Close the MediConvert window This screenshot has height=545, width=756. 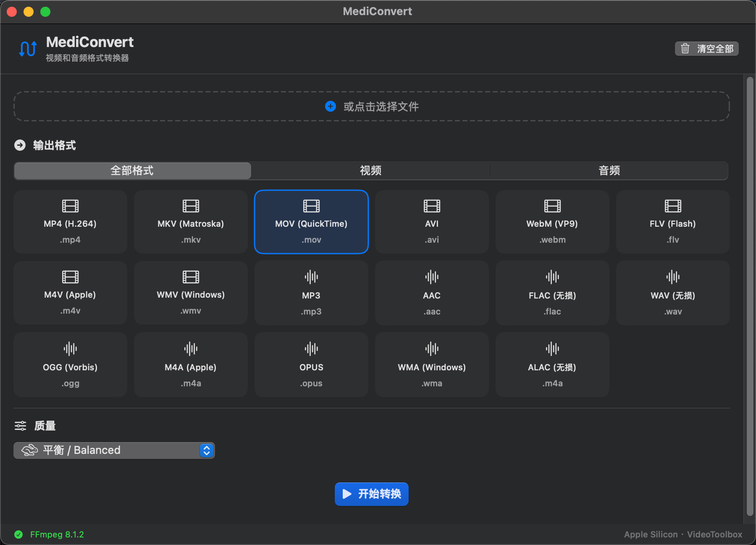point(12,12)
